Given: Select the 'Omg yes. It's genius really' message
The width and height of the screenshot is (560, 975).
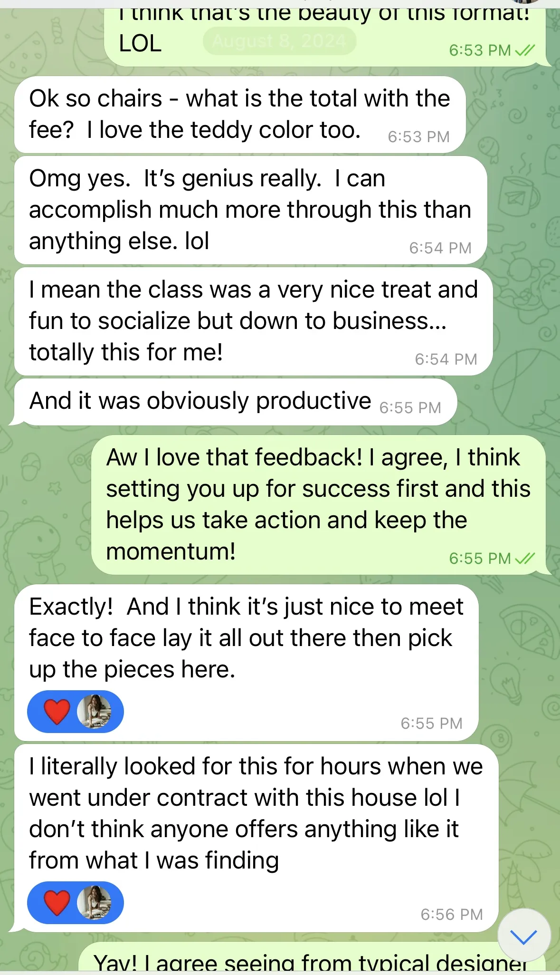Looking at the screenshot, I should (x=251, y=210).
